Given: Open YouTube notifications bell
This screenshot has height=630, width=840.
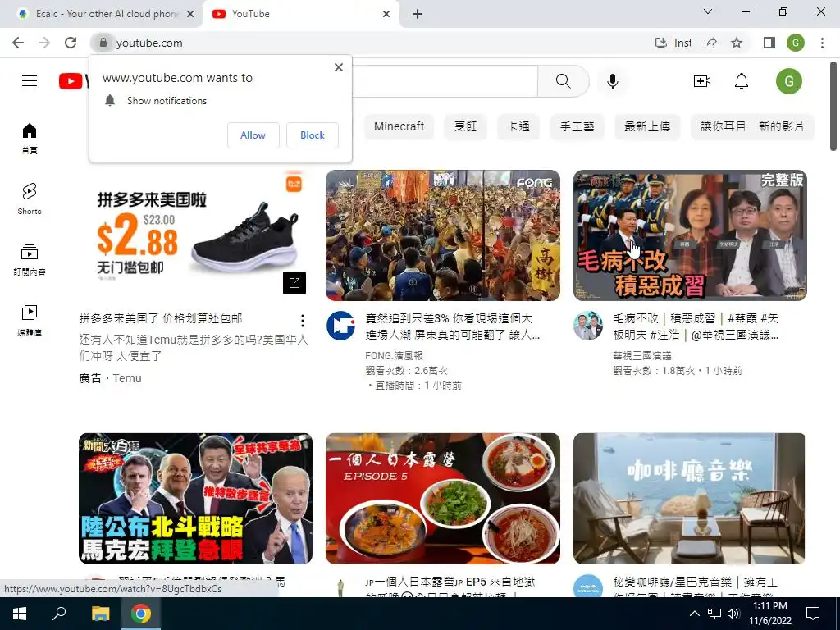Looking at the screenshot, I should click(x=742, y=81).
